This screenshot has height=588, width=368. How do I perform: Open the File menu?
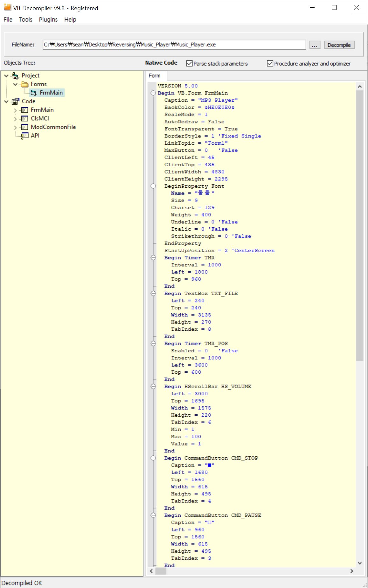tap(8, 19)
